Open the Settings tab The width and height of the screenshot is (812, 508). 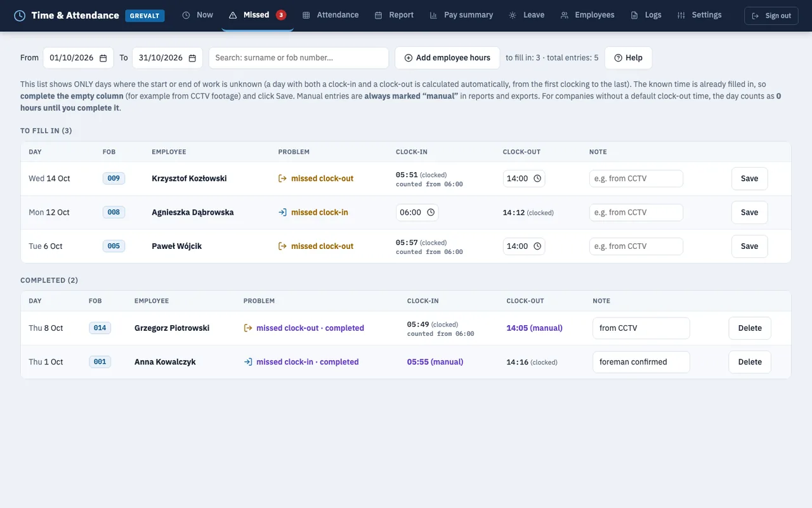(699, 15)
